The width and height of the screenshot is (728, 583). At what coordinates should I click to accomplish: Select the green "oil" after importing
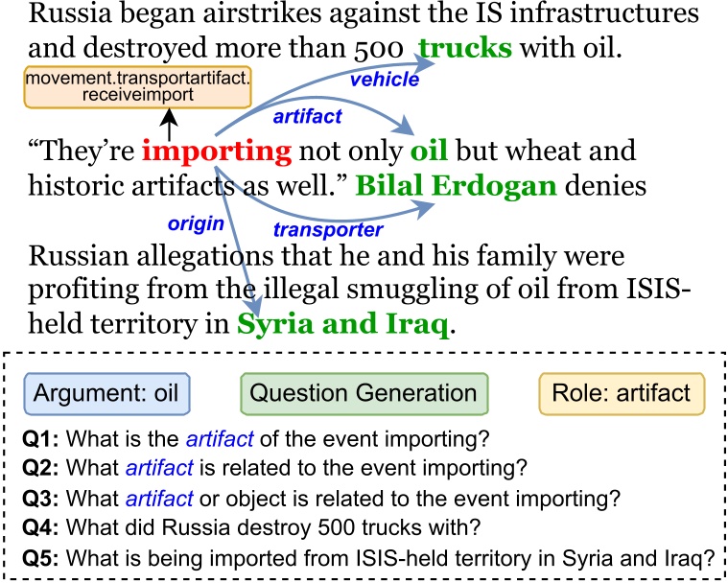(430, 152)
